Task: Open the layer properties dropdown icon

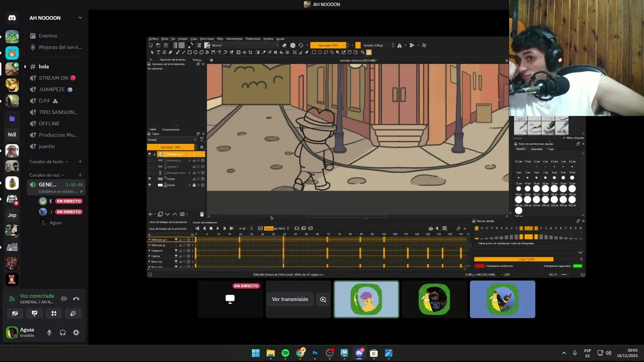Action: tap(183, 214)
